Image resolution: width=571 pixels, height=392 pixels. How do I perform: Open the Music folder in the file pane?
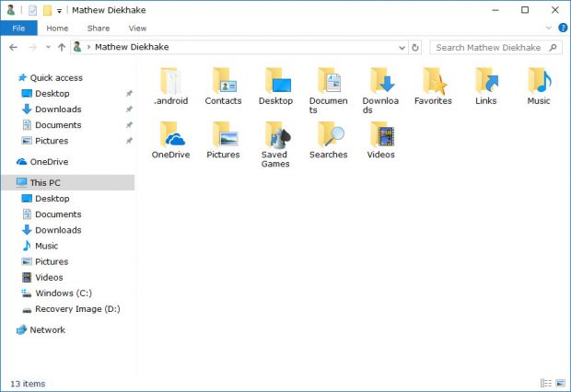(538, 86)
